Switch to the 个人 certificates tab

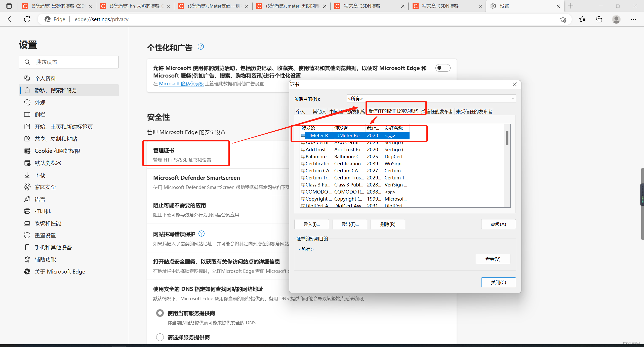tap(301, 111)
